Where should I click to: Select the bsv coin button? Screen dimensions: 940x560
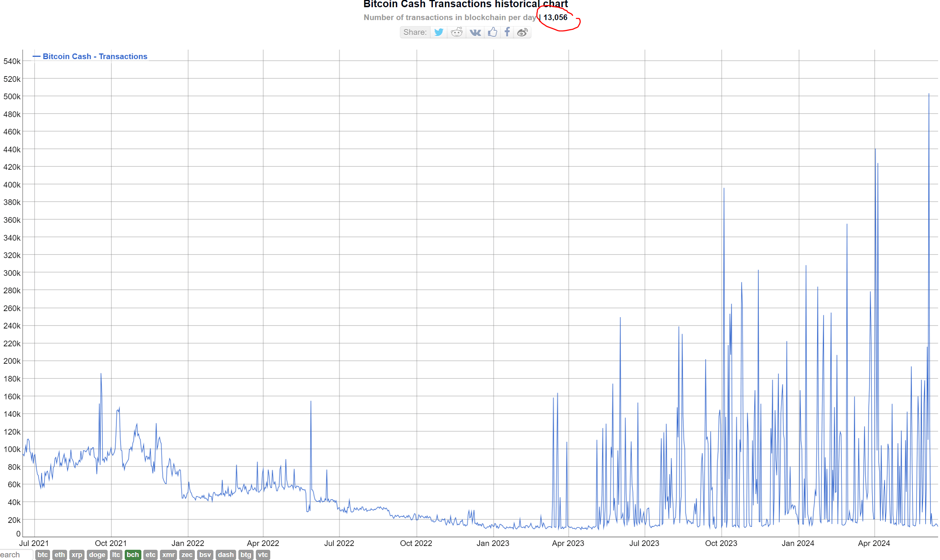point(205,555)
